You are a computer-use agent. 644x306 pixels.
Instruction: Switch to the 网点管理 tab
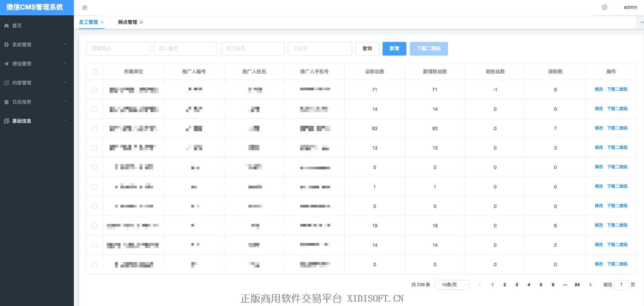click(128, 22)
